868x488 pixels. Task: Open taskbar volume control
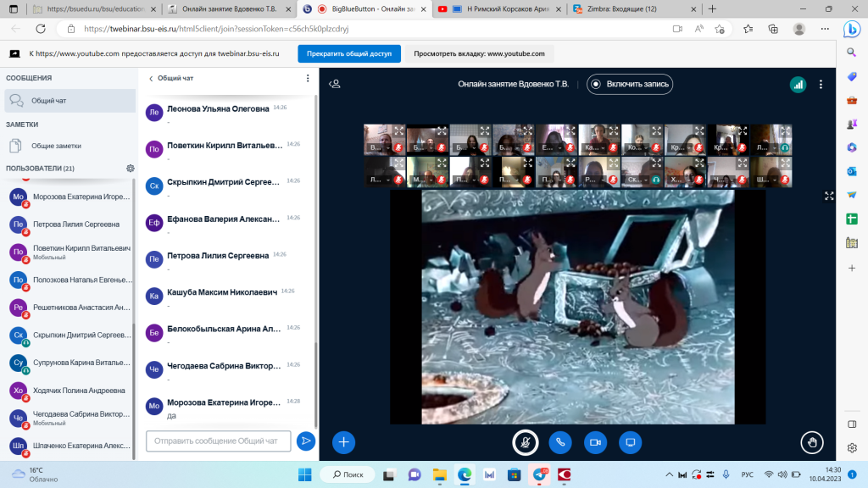782,474
